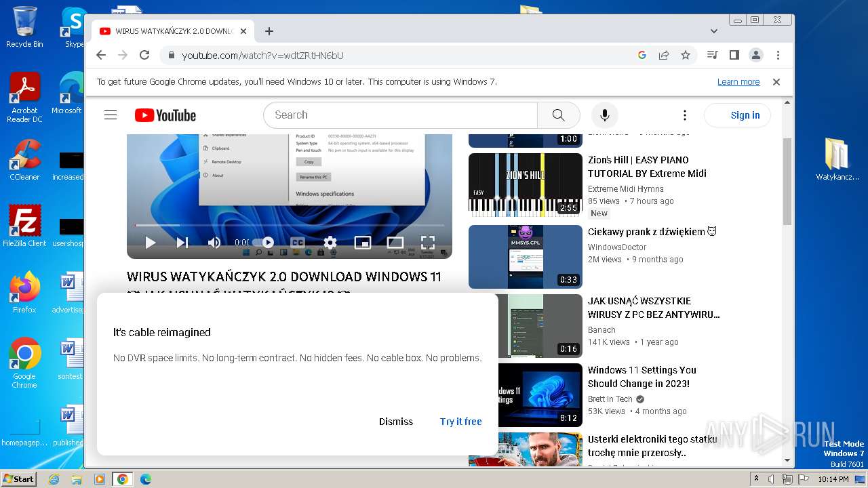Open Ciekawy prank z dźwiękiem title
868x488 pixels.
[x=652, y=232]
